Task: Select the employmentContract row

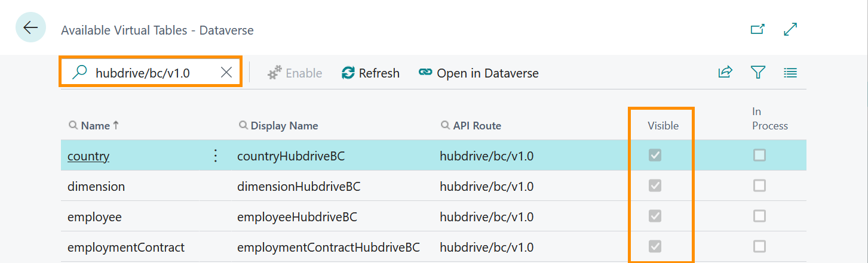Action: click(434, 247)
